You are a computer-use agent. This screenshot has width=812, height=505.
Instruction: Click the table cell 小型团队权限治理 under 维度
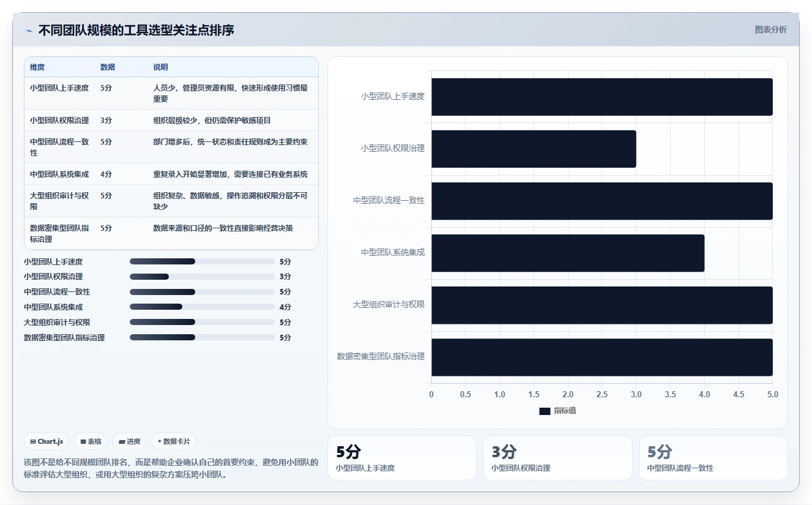point(59,121)
